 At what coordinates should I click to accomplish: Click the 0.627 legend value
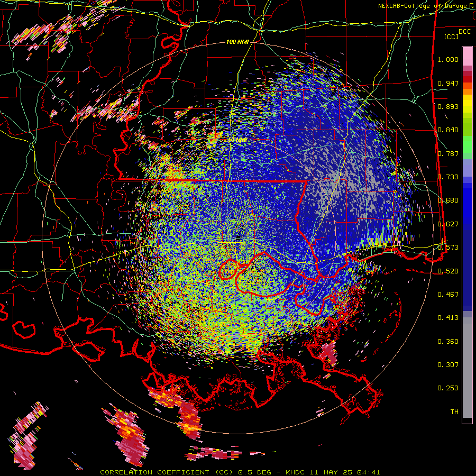(448, 224)
